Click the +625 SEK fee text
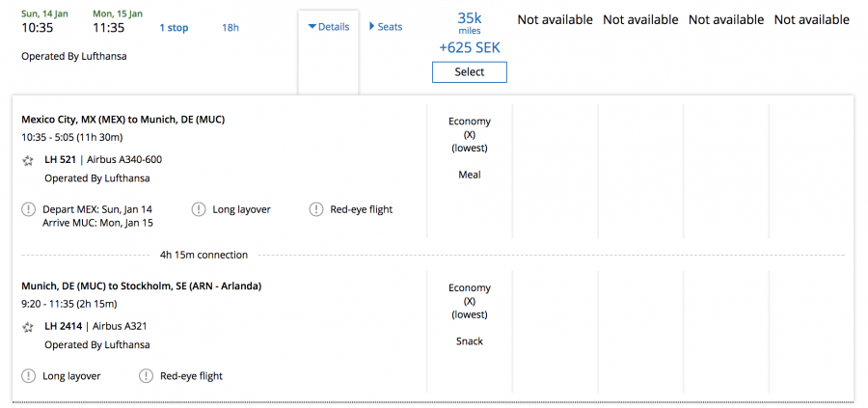Image resolution: width=868 pixels, height=408 pixels. point(469,47)
